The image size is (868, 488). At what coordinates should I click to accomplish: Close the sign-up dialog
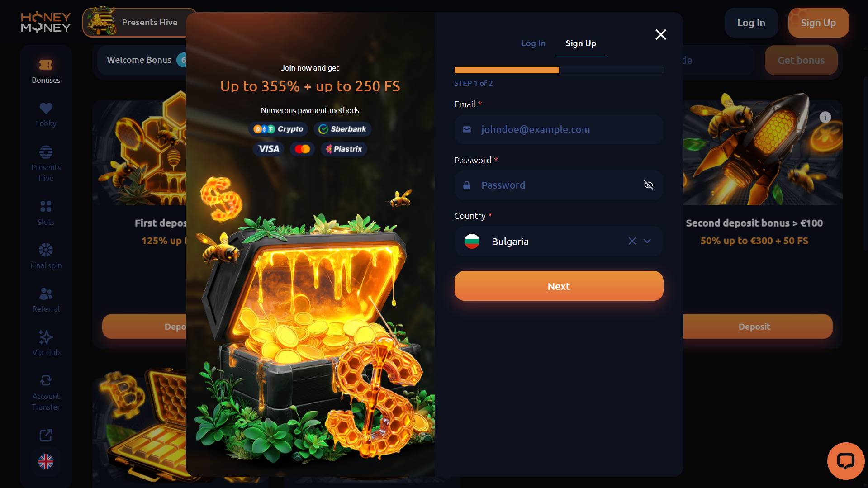click(x=660, y=34)
